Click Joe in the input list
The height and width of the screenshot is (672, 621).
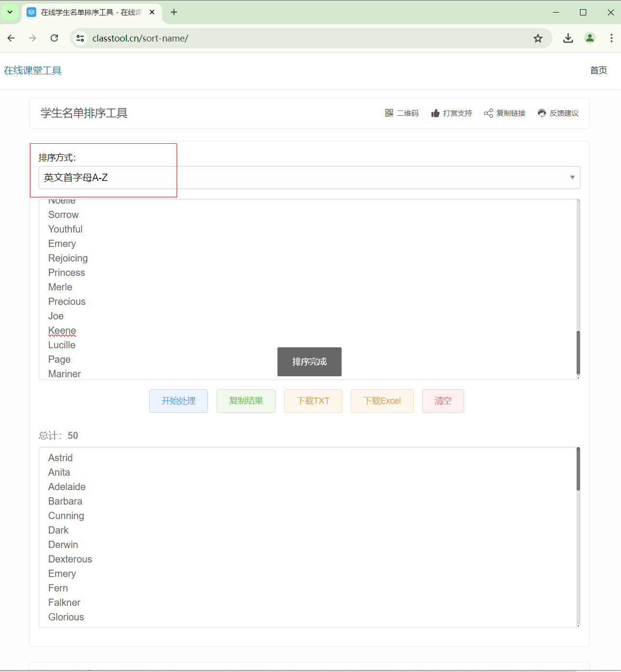[x=56, y=316]
